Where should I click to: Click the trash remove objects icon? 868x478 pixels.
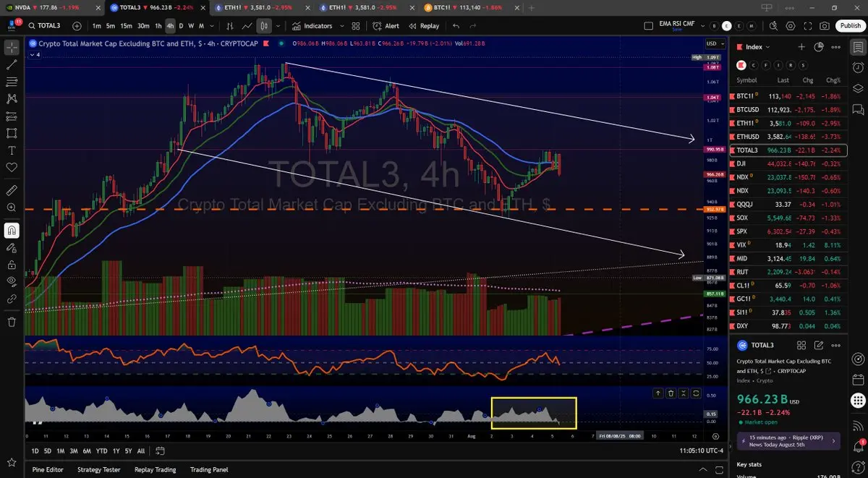[x=12, y=322]
